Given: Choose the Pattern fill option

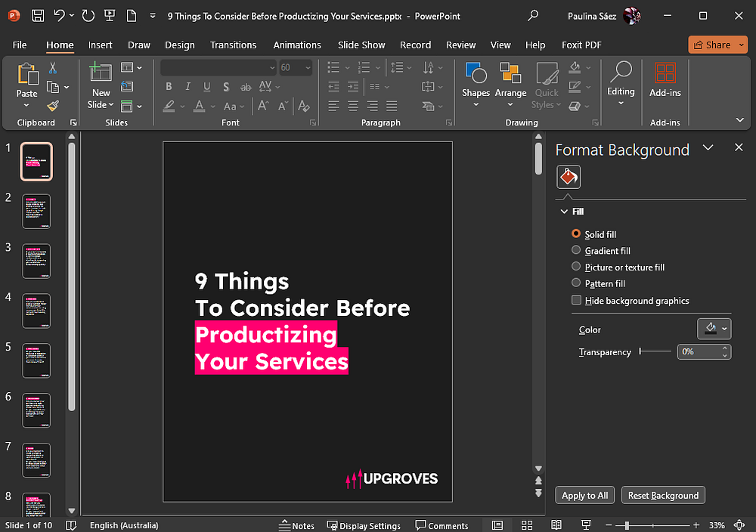Looking at the screenshot, I should 577,283.
